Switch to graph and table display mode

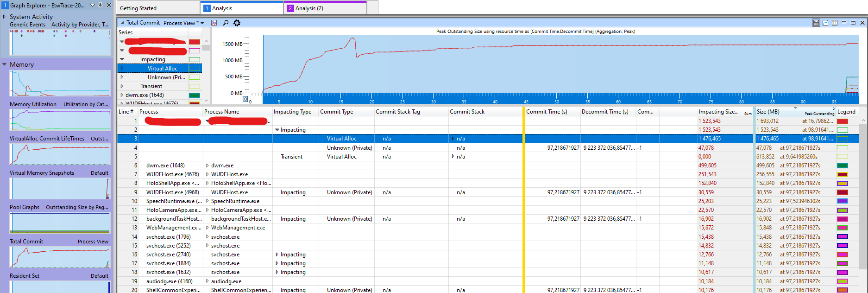[x=816, y=23]
